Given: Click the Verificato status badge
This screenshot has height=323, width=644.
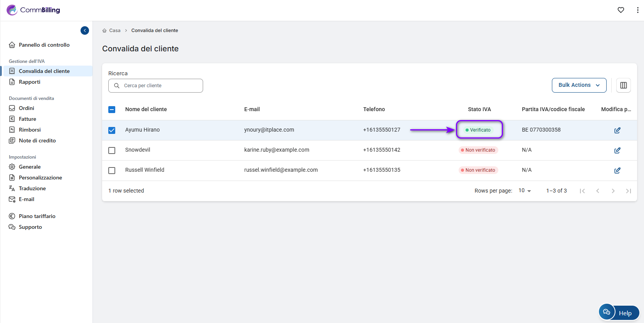Looking at the screenshot, I should pos(478,130).
